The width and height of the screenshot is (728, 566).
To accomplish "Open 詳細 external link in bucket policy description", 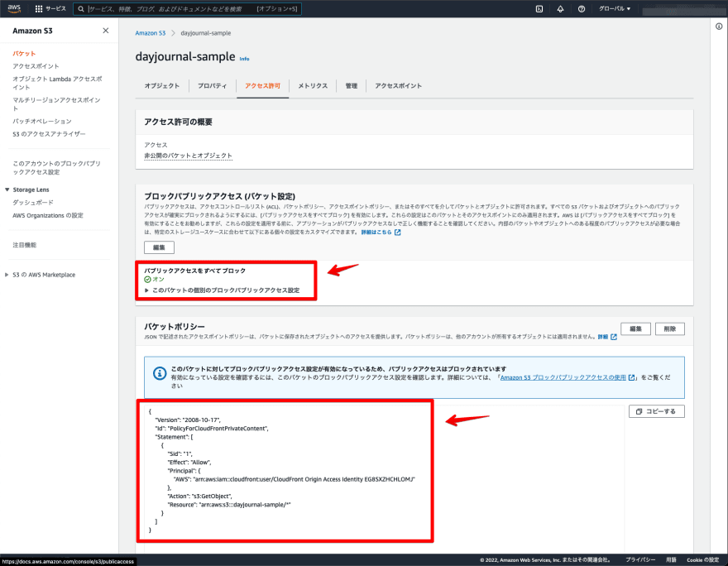I will click(x=607, y=337).
